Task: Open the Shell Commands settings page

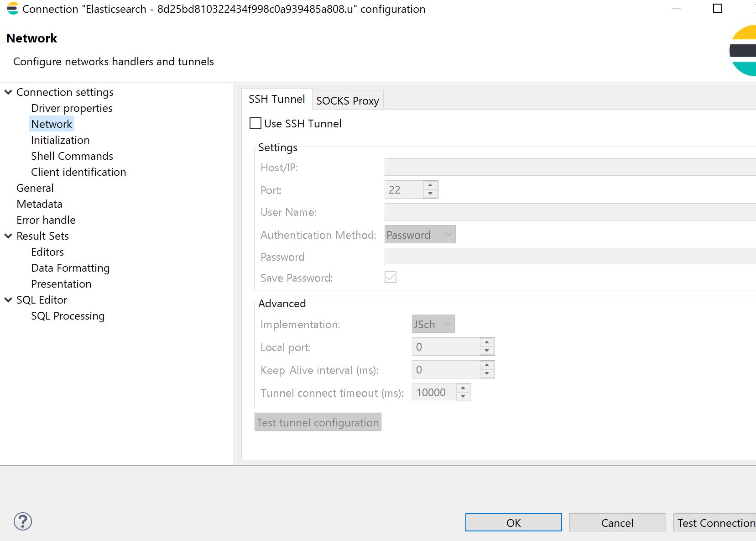Action: 72,156
